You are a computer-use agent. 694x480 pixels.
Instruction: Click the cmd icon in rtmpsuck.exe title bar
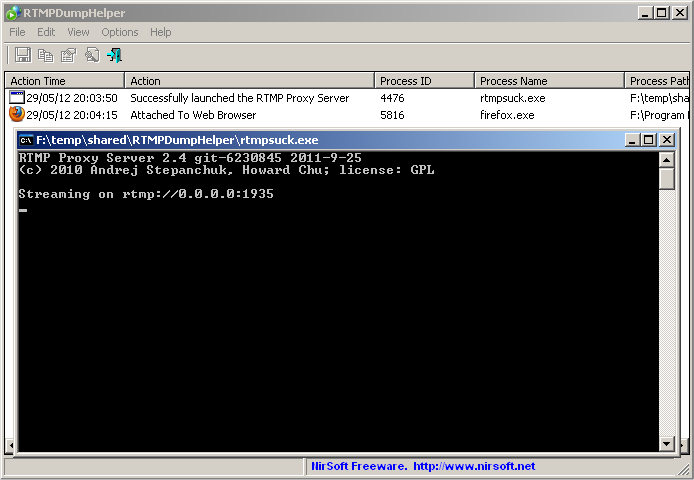point(27,140)
